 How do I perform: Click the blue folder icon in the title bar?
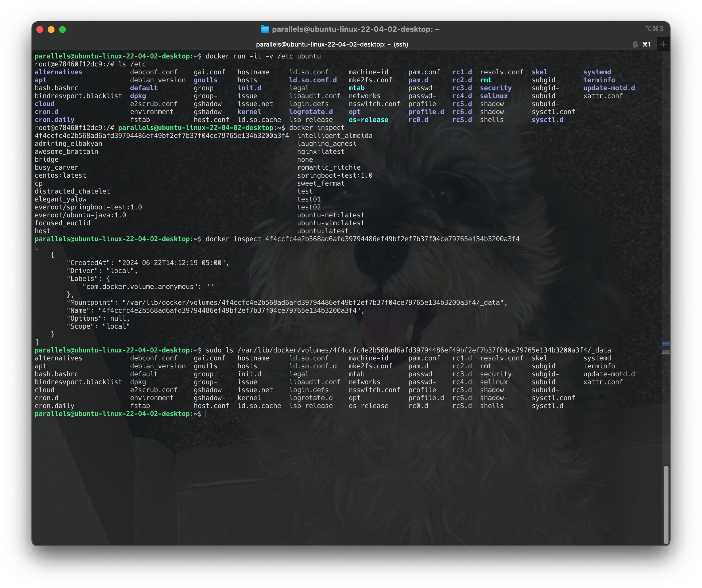(265, 29)
